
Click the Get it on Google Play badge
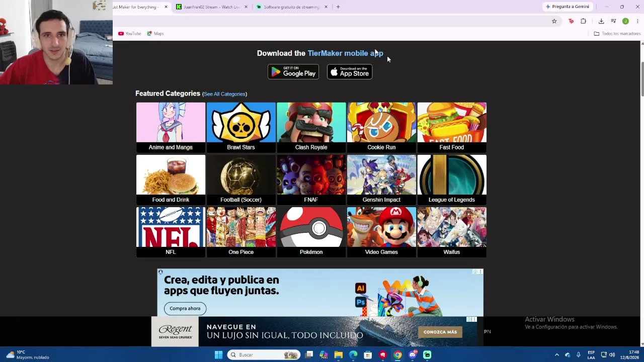pyautogui.click(x=293, y=72)
